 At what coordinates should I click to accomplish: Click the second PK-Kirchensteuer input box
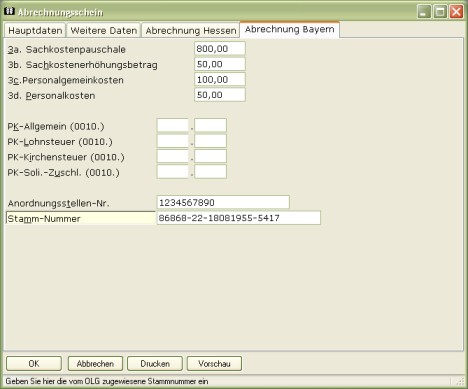click(x=211, y=156)
